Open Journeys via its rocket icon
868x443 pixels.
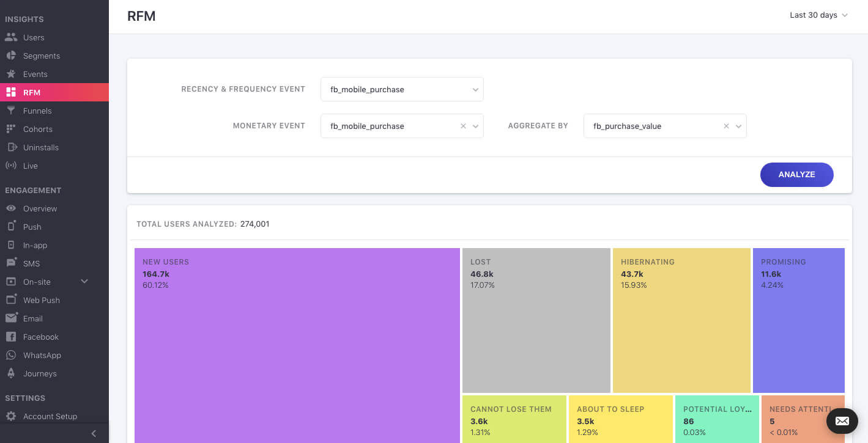[11, 373]
